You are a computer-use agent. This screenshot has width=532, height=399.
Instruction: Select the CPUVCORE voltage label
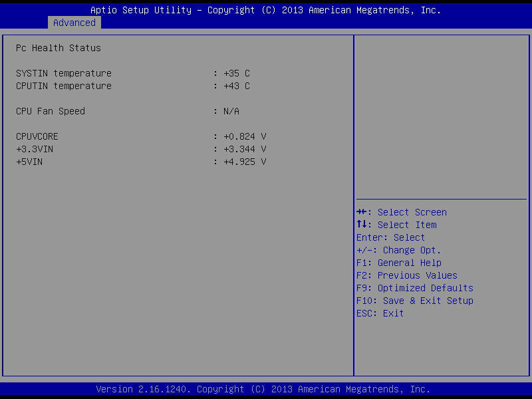point(37,136)
